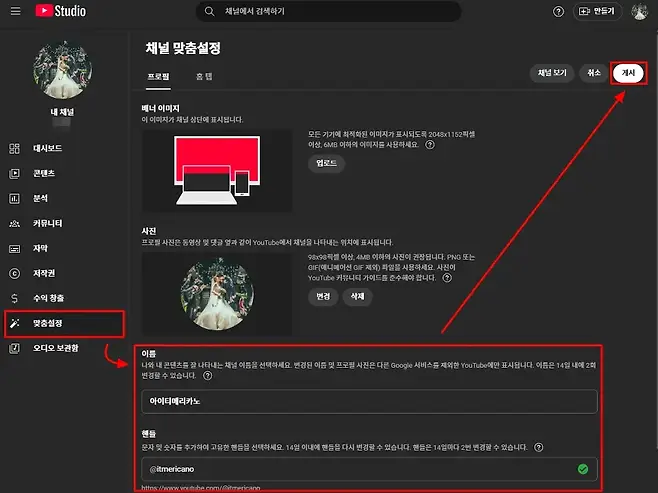This screenshot has height=493, width=658.
Task: Click the 대시보드 dashboard icon
Action: coord(14,148)
